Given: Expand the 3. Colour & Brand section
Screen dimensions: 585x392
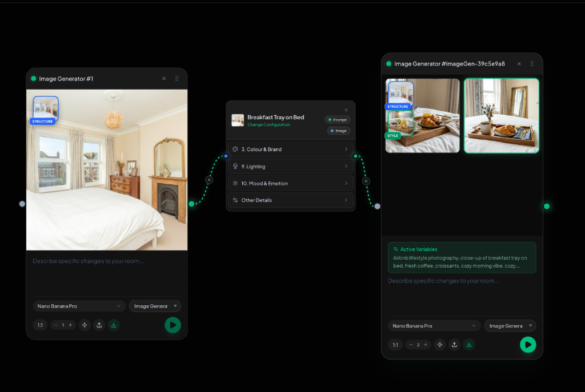Looking at the screenshot, I should point(290,149).
